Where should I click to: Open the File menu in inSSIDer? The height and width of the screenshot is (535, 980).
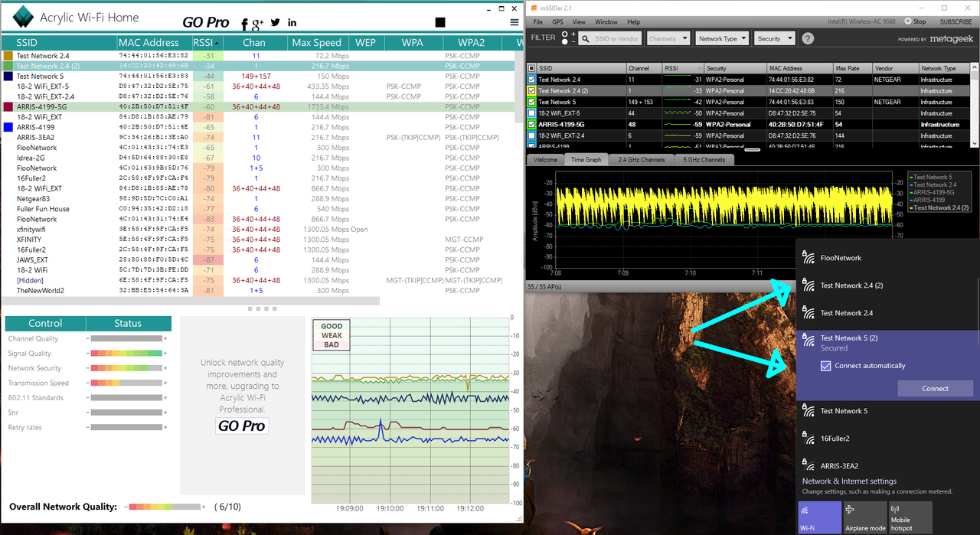coord(537,22)
